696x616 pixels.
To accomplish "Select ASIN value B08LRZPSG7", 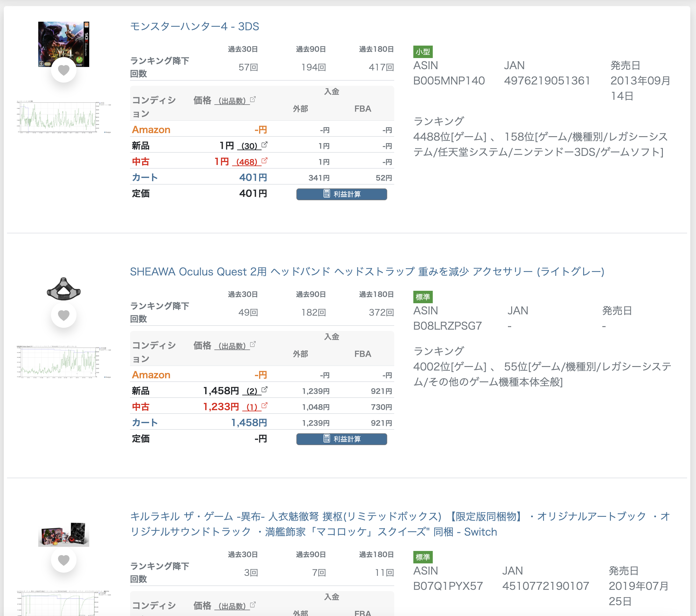I will pyautogui.click(x=447, y=326).
